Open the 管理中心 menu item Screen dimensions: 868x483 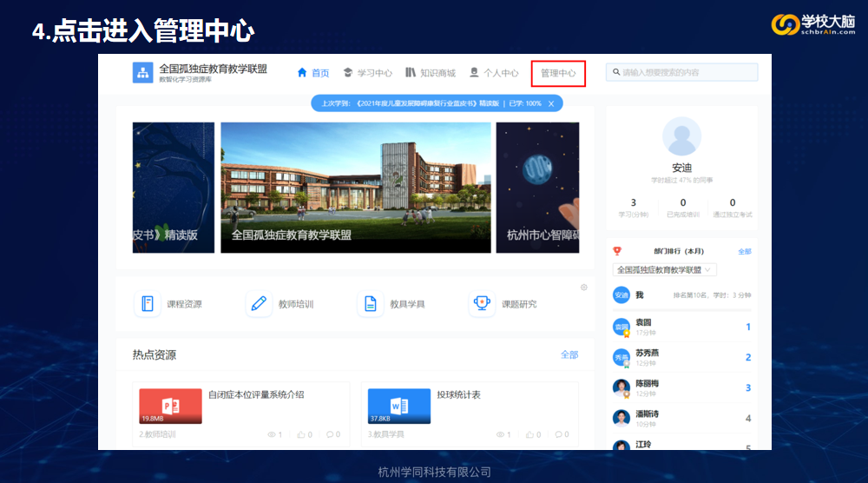[x=558, y=73]
